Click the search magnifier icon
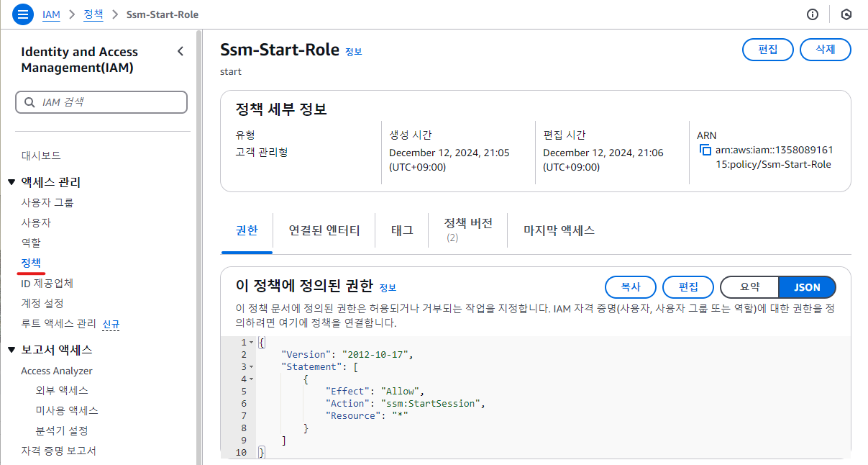 tap(29, 103)
